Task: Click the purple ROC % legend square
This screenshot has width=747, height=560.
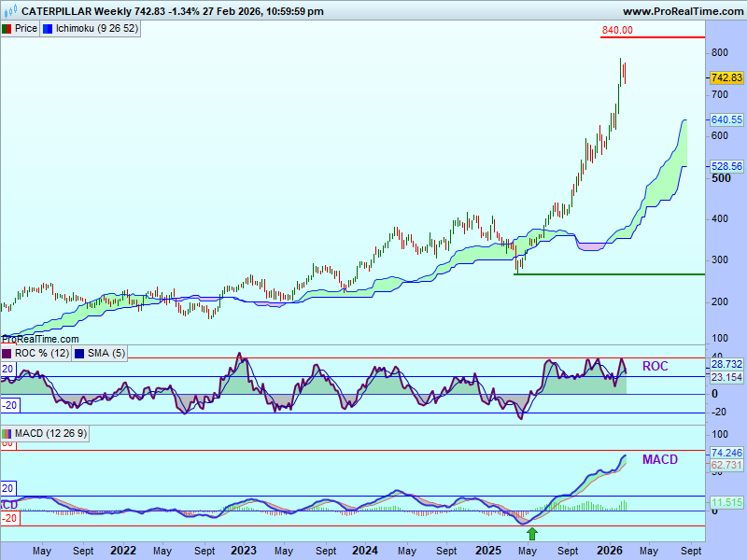Action: coord(7,354)
